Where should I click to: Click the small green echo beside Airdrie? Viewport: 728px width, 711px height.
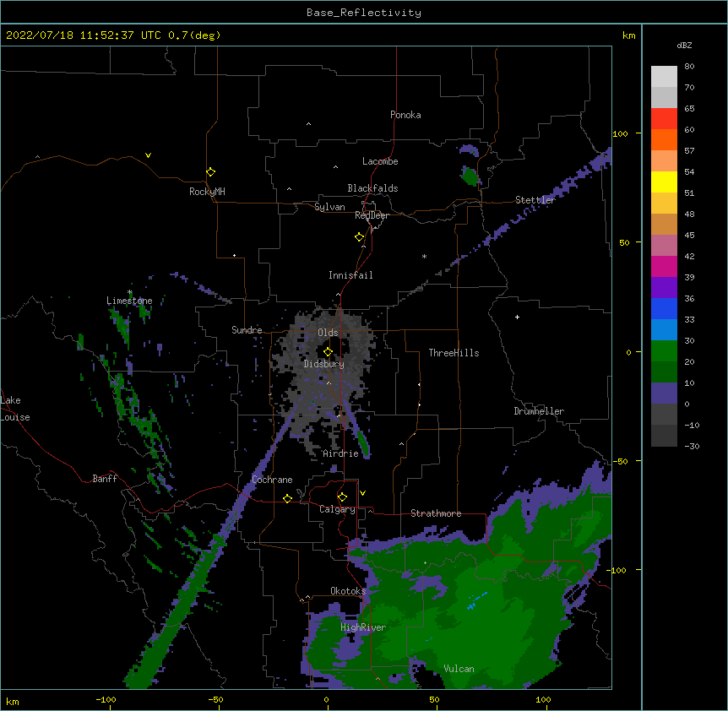click(362, 442)
